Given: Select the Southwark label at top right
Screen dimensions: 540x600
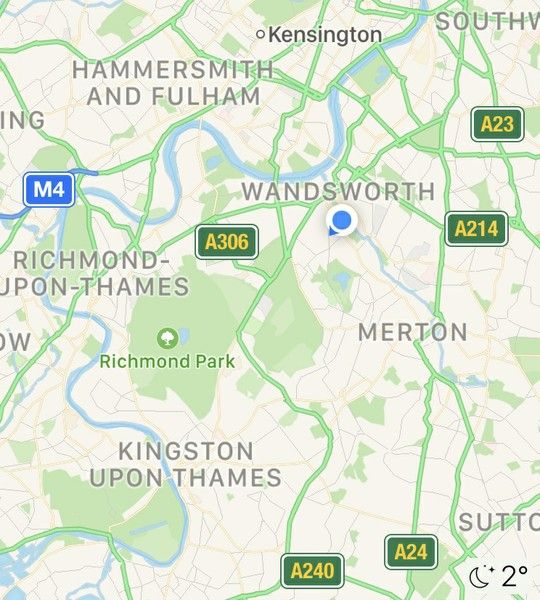Looking at the screenshot, I should (488, 21).
